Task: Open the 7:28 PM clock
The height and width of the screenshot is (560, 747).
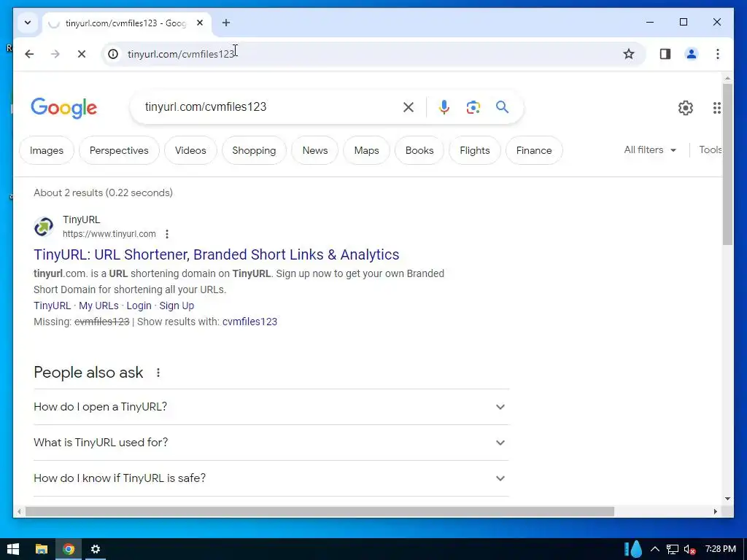Action: pos(720,550)
